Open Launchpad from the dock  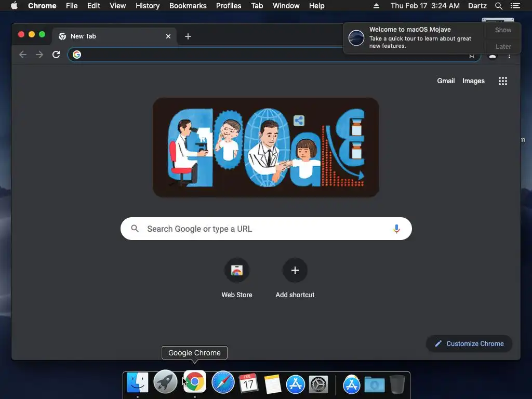click(x=165, y=382)
